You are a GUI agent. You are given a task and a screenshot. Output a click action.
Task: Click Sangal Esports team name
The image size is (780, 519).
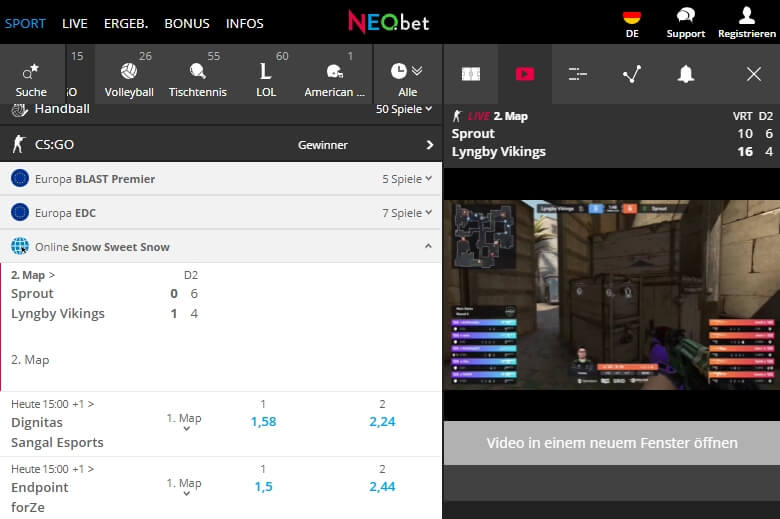coord(57,442)
